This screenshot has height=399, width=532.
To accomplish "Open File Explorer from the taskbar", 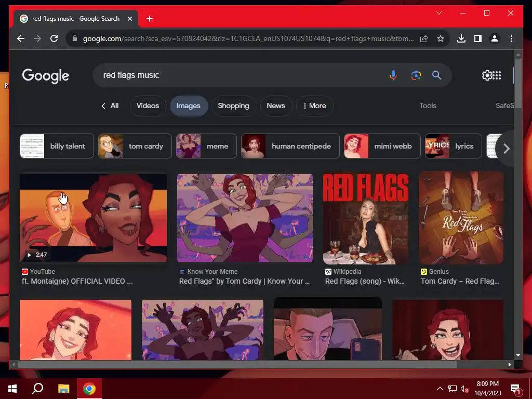I will 63,389.
